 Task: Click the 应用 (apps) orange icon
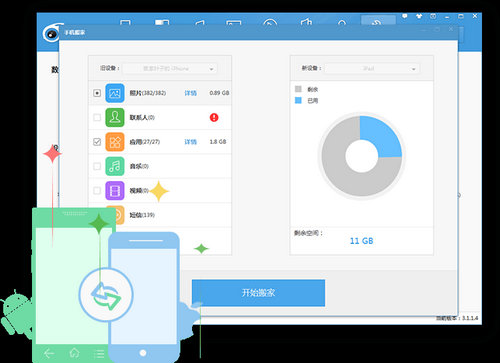[115, 142]
